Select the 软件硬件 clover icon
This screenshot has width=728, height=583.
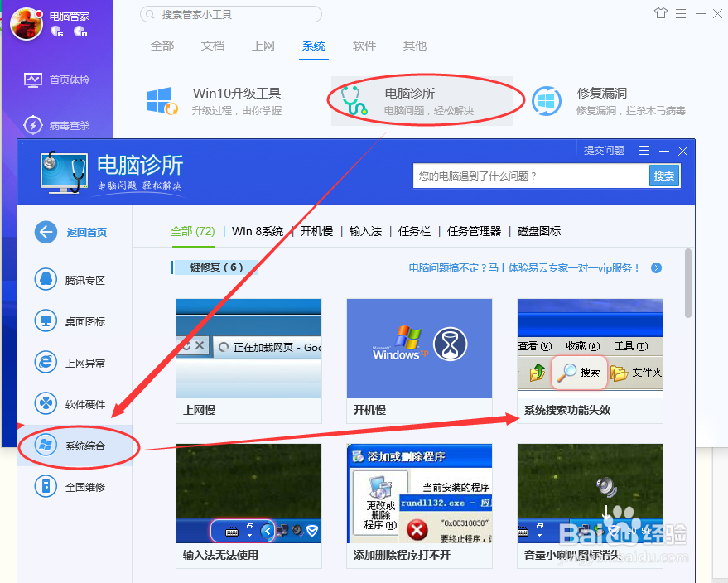pyautogui.click(x=46, y=403)
